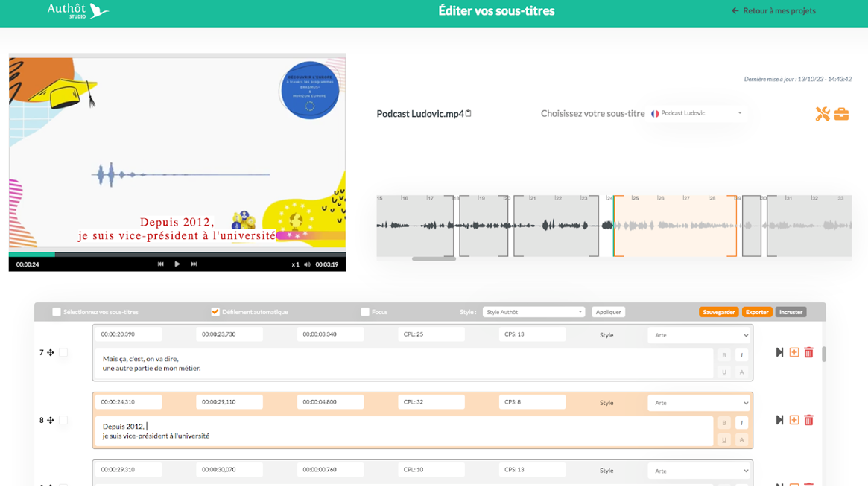Screen dimensions: 868x487
Task: Open the orange tools wrench icon
Action: (823, 114)
